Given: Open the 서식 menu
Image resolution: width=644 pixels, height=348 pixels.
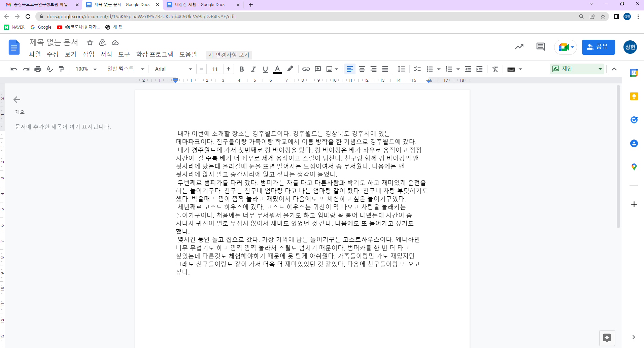Looking at the screenshot, I should [106, 54].
